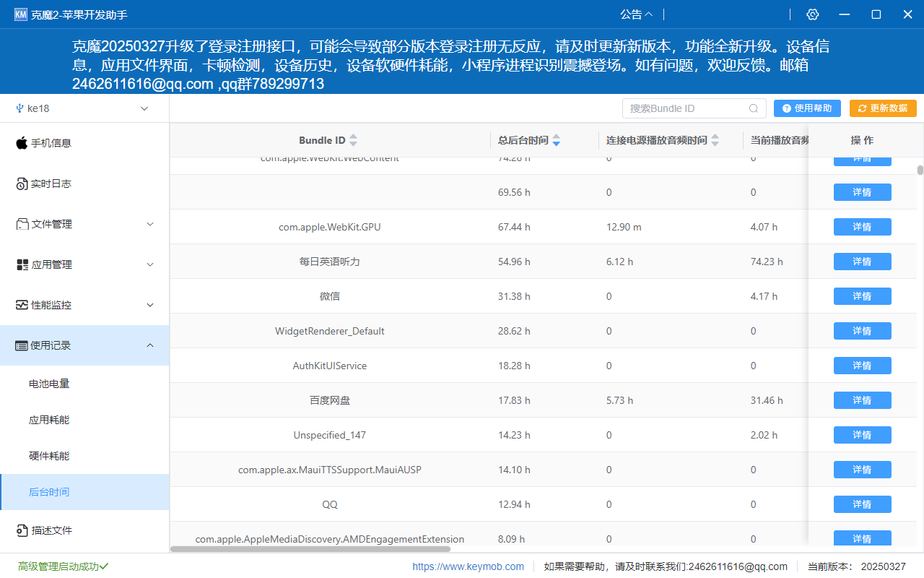This screenshot has height=578, width=924.
Task: Select the 电池电量 submenu item
Action: click(x=84, y=384)
